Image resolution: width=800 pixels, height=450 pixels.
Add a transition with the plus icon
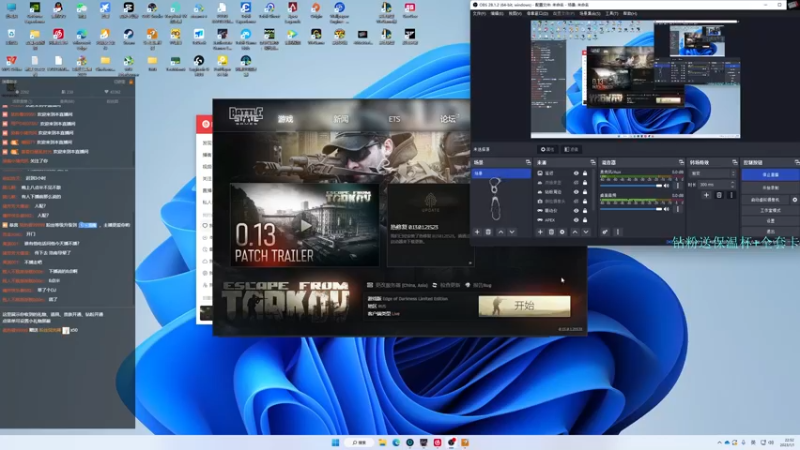click(706, 195)
